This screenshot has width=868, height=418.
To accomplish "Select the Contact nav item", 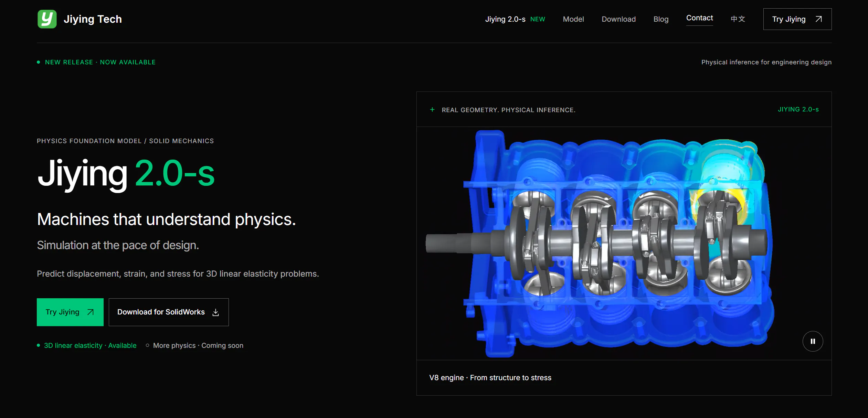I will point(699,18).
